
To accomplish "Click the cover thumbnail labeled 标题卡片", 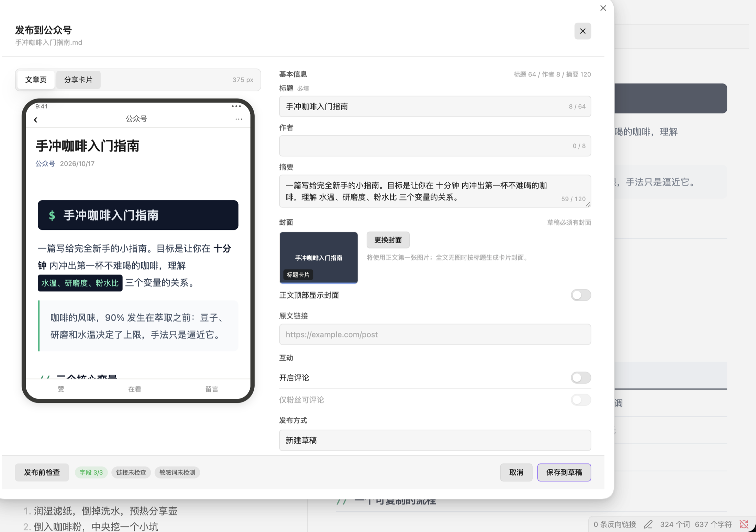I will [319, 258].
